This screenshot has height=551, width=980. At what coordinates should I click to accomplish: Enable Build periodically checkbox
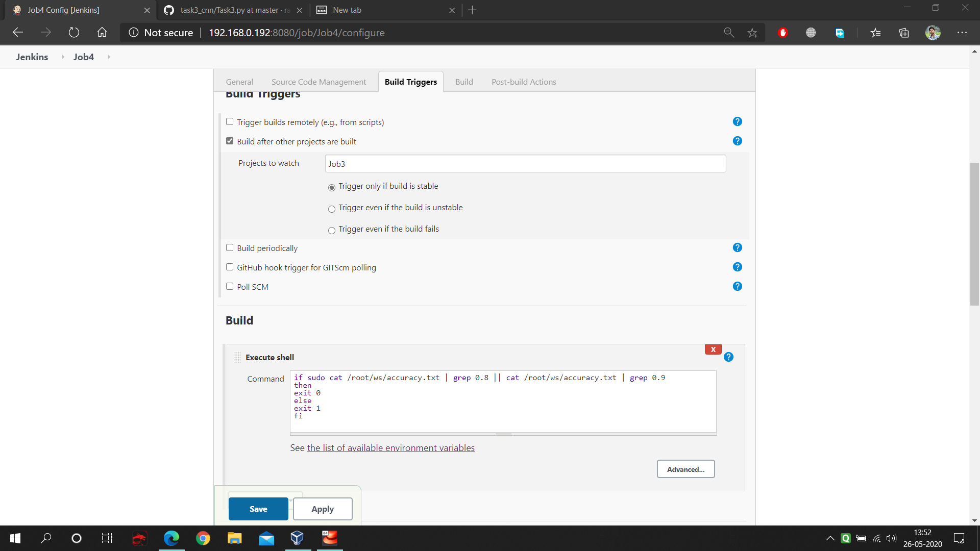coord(230,247)
